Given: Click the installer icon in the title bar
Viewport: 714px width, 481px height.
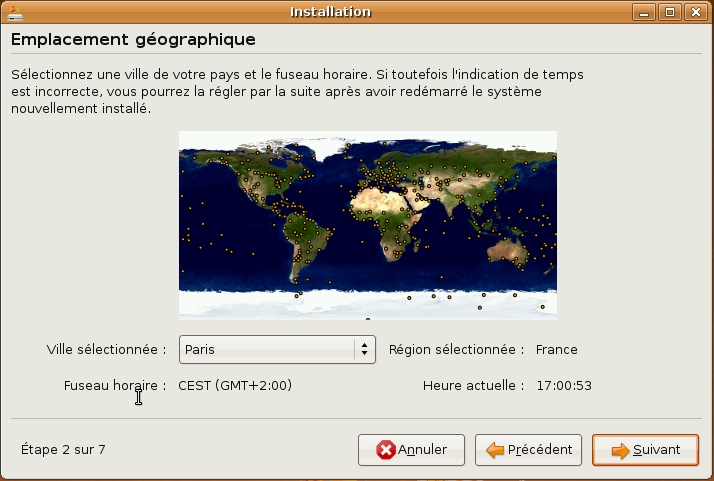Looking at the screenshot, I should coord(15,13).
